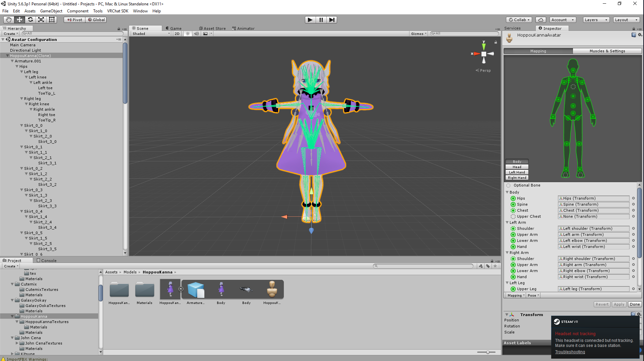Open the Collab dropdown
644x361 pixels.
coord(519,20)
